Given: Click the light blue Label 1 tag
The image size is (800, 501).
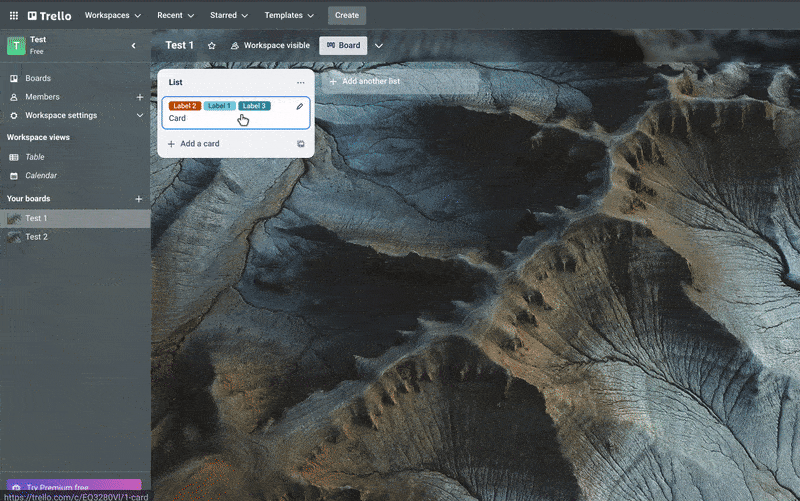Looking at the screenshot, I should click(219, 106).
